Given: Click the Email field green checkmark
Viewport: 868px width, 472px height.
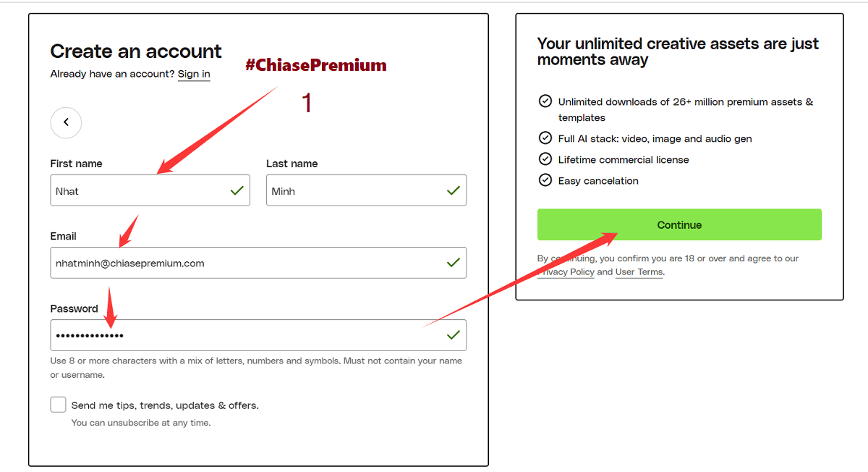Looking at the screenshot, I should [454, 263].
